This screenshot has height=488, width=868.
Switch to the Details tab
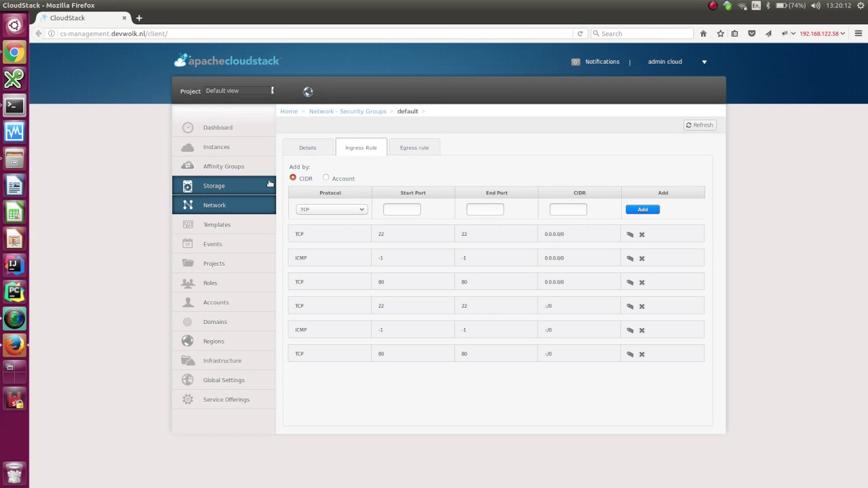[308, 147]
